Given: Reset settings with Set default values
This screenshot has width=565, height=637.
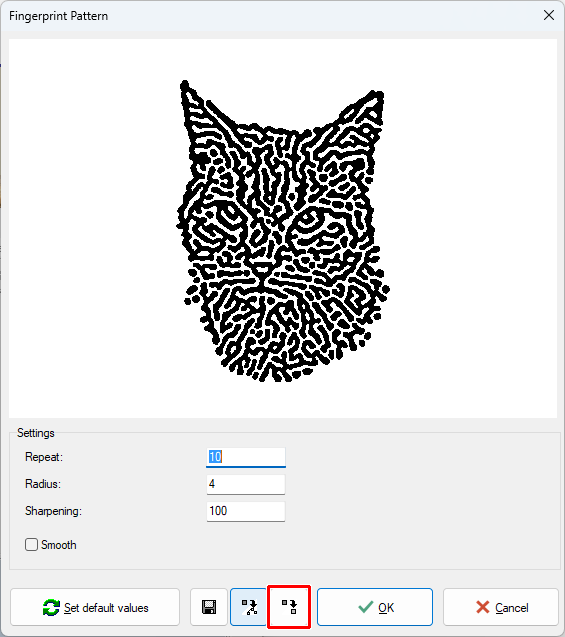Looking at the screenshot, I should pos(95,607).
